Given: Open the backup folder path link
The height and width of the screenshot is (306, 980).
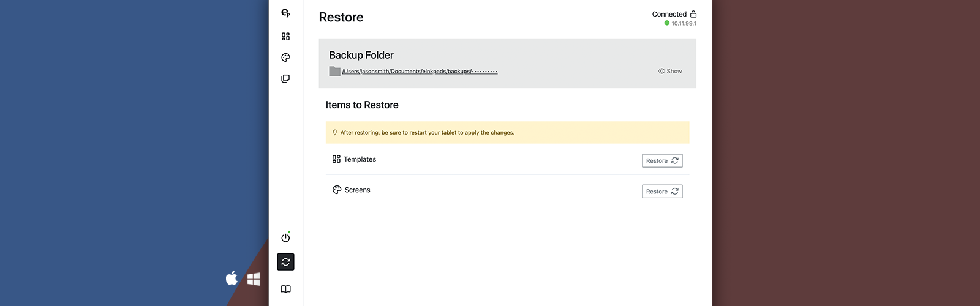Looking at the screenshot, I should [x=420, y=72].
